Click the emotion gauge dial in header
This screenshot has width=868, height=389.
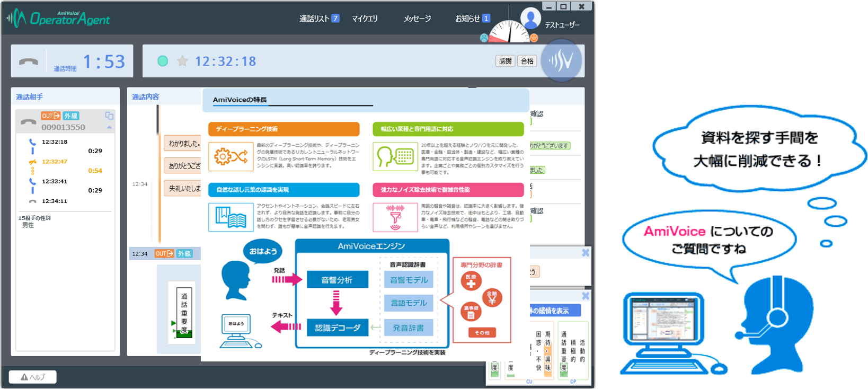(509, 32)
